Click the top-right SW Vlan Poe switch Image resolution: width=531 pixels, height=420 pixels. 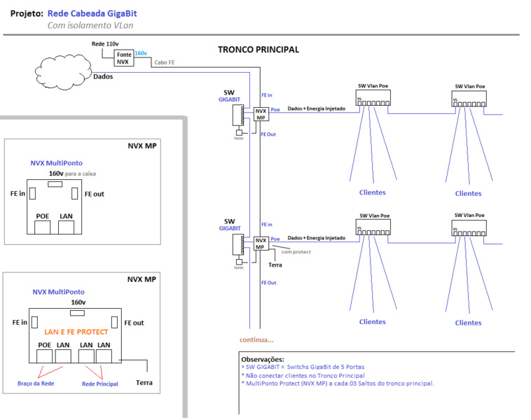click(469, 99)
